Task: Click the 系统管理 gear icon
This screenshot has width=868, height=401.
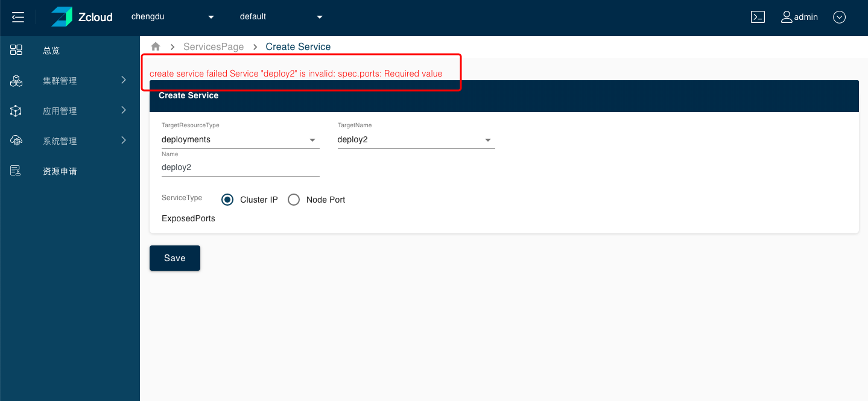Action: click(16, 141)
